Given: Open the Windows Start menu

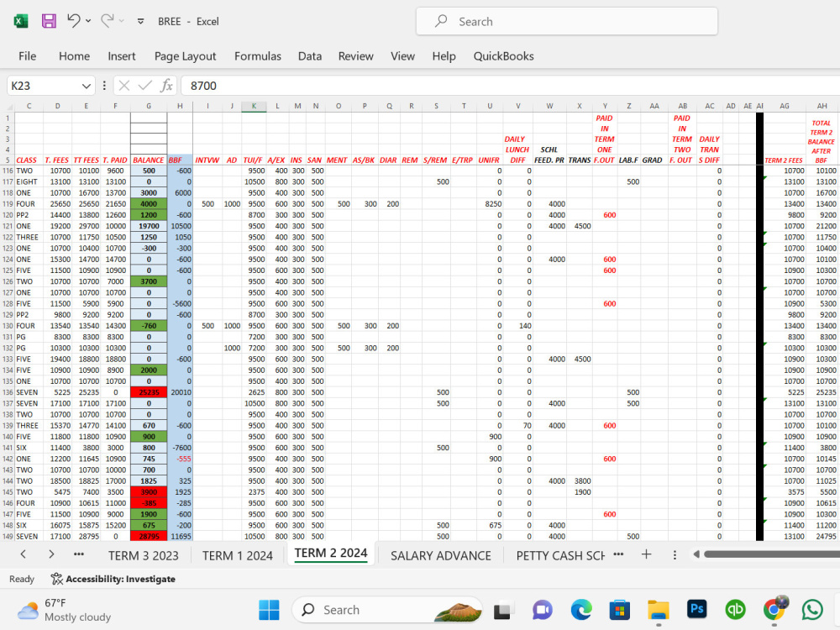Looking at the screenshot, I should (x=269, y=610).
